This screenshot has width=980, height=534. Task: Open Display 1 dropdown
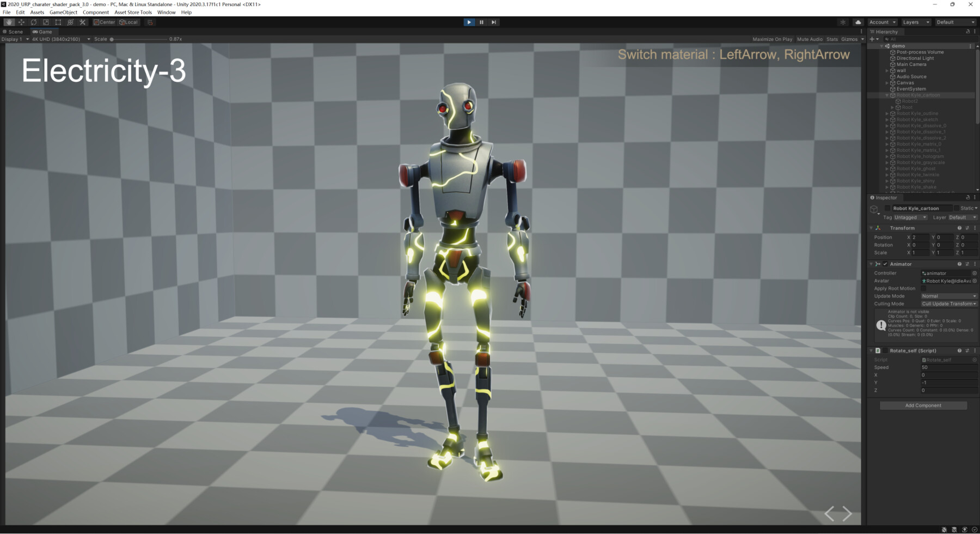click(15, 39)
